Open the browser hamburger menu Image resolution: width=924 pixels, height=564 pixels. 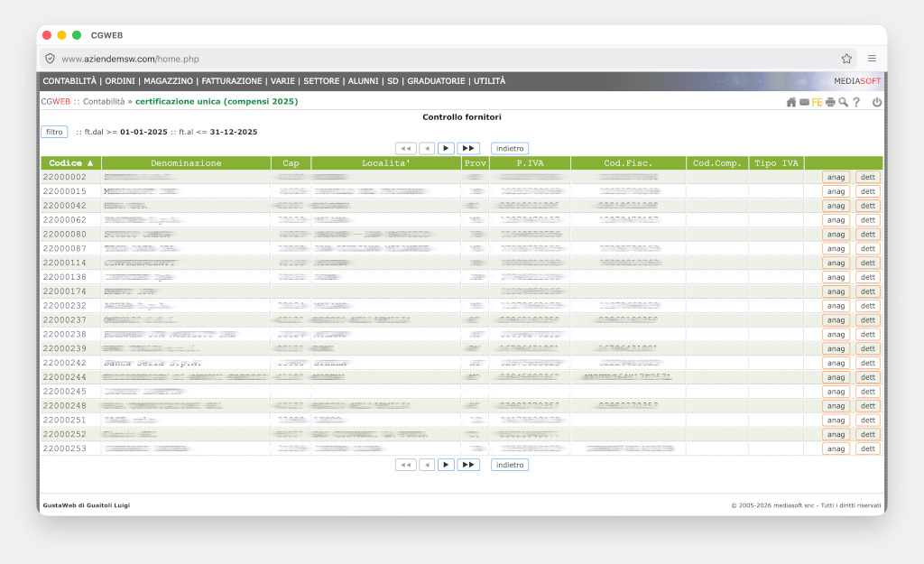click(x=872, y=59)
